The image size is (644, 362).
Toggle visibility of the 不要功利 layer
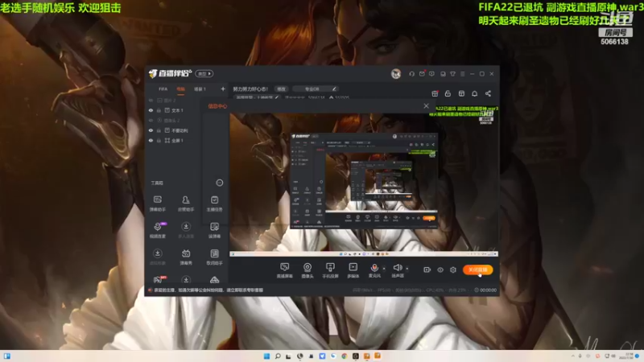(x=151, y=130)
